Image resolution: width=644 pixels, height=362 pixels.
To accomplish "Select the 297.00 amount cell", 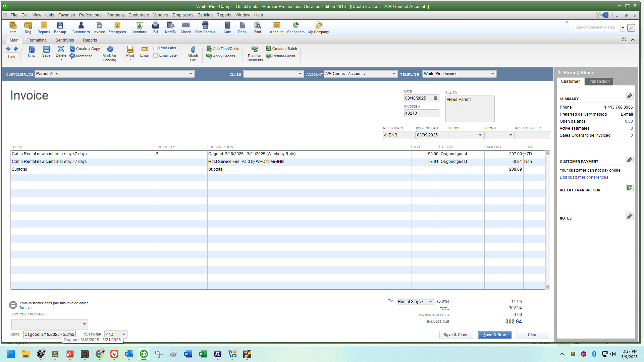I will coord(503,154).
